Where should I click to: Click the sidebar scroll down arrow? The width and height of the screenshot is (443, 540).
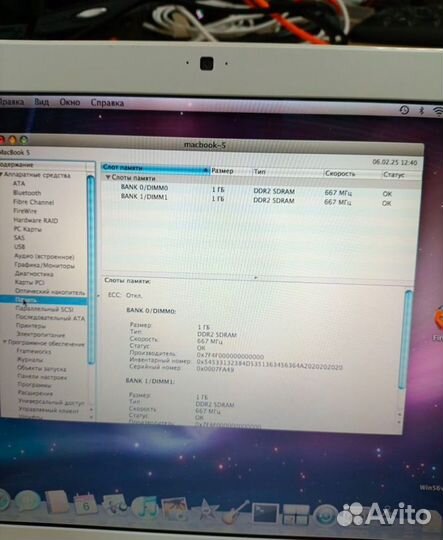click(91, 416)
